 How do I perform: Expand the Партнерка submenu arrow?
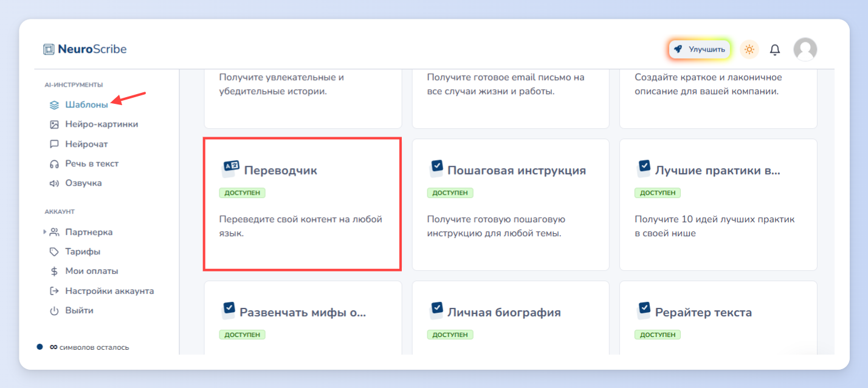pyautogui.click(x=44, y=232)
